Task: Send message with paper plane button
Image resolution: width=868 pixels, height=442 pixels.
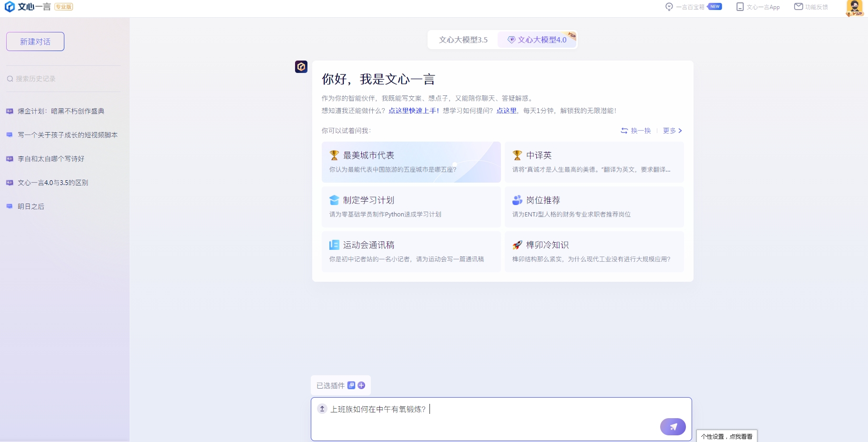Action: pyautogui.click(x=673, y=427)
